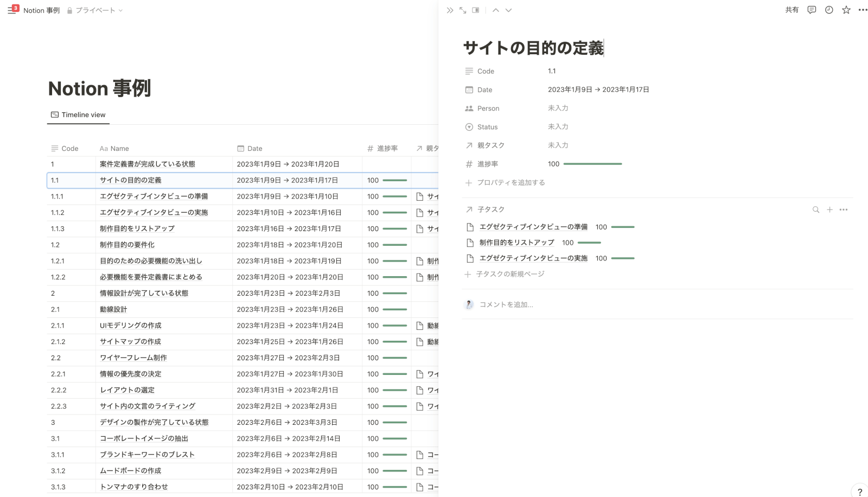Click the ムードボードの作成 row name
The image size is (868, 497).
(x=130, y=470)
